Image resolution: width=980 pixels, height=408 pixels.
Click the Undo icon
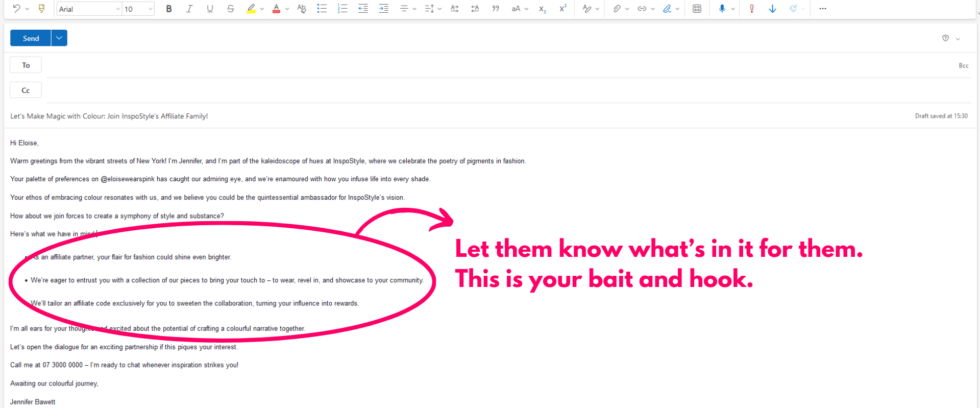click(x=16, y=9)
